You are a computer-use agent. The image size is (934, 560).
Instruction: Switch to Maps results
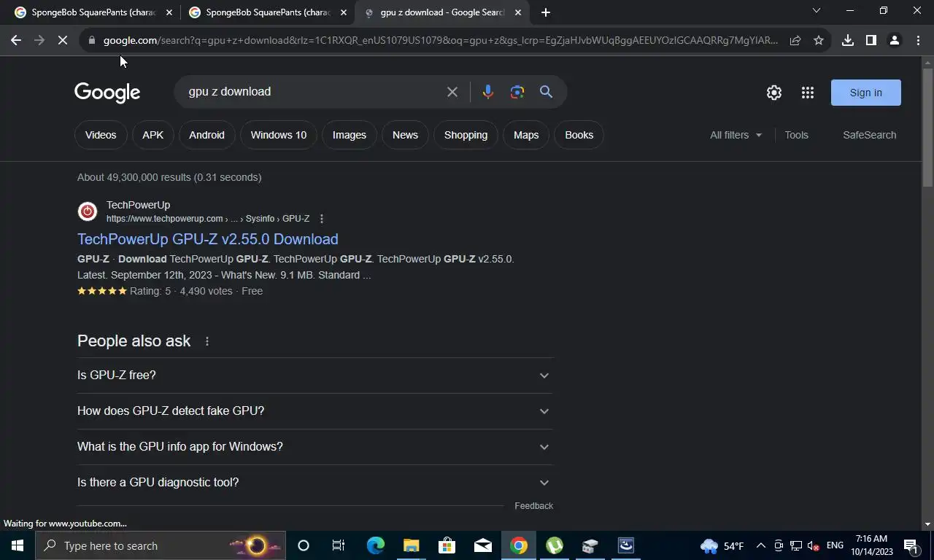(525, 135)
